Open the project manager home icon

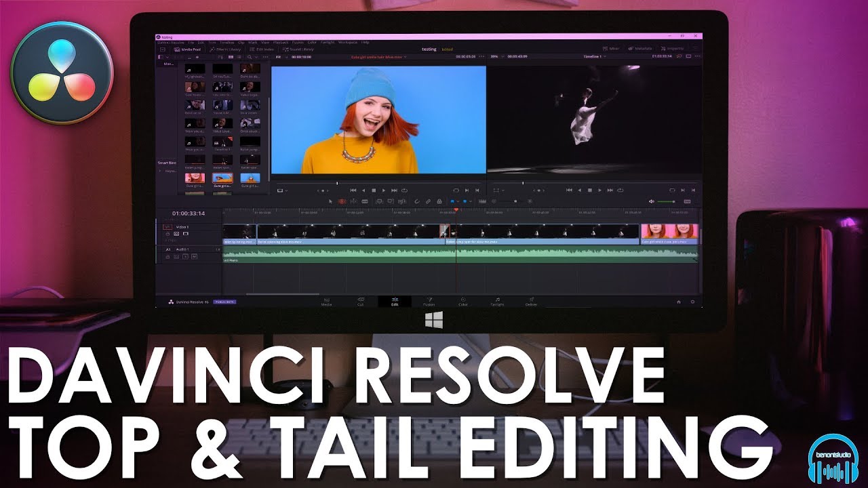(x=678, y=301)
